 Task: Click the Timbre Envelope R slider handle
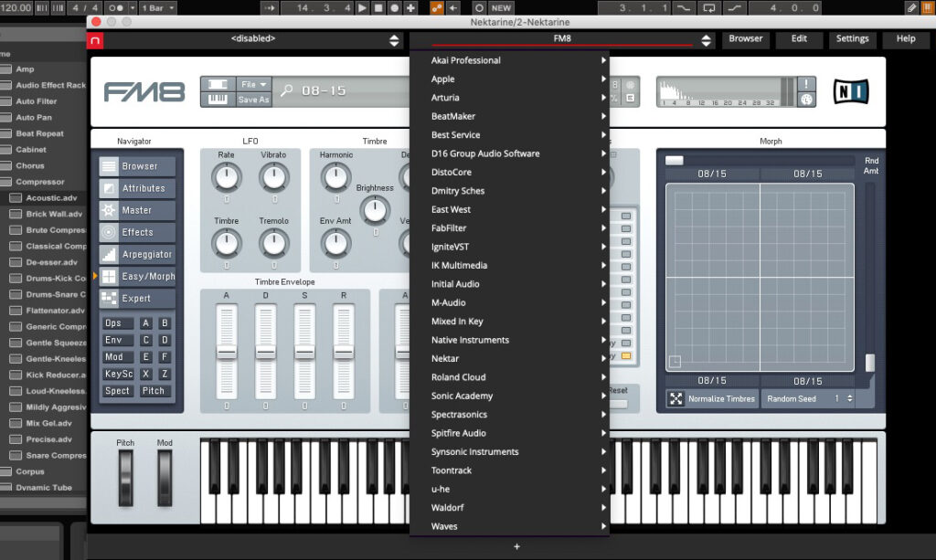pyautogui.click(x=344, y=353)
